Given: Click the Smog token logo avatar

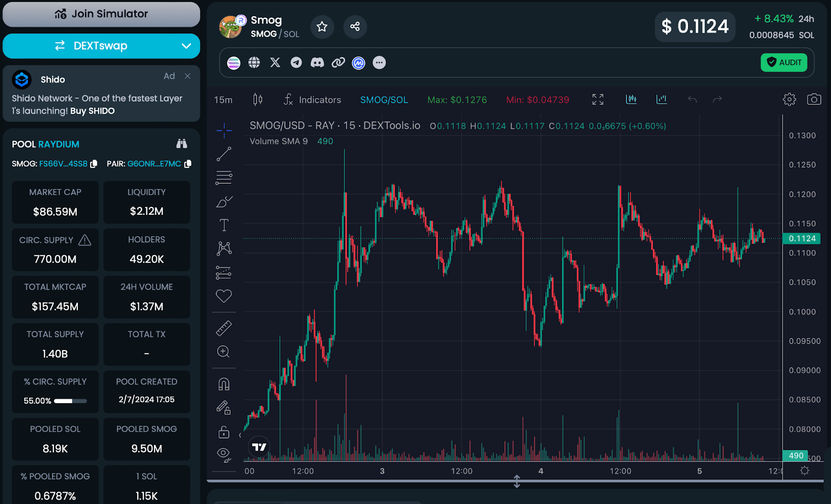Looking at the screenshot, I should click(231, 27).
